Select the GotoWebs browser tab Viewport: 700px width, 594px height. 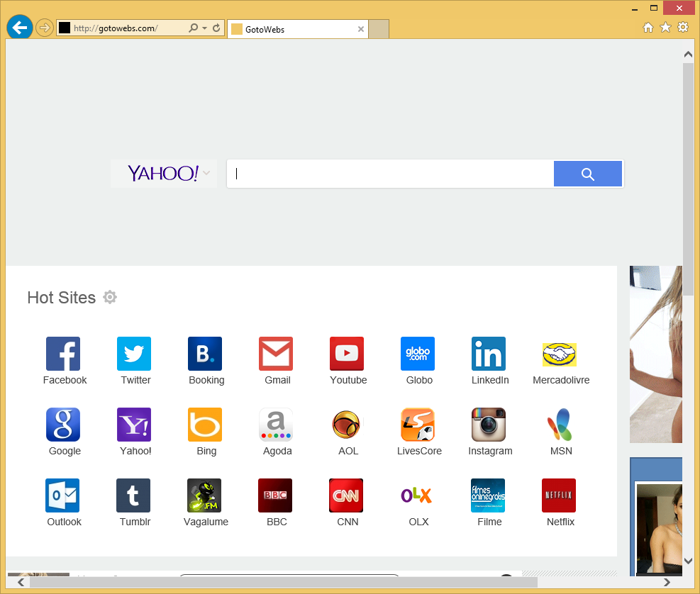coord(298,30)
